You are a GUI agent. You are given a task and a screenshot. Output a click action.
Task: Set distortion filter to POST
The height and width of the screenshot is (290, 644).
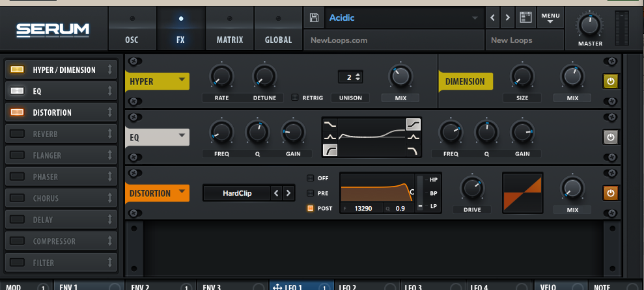click(310, 208)
